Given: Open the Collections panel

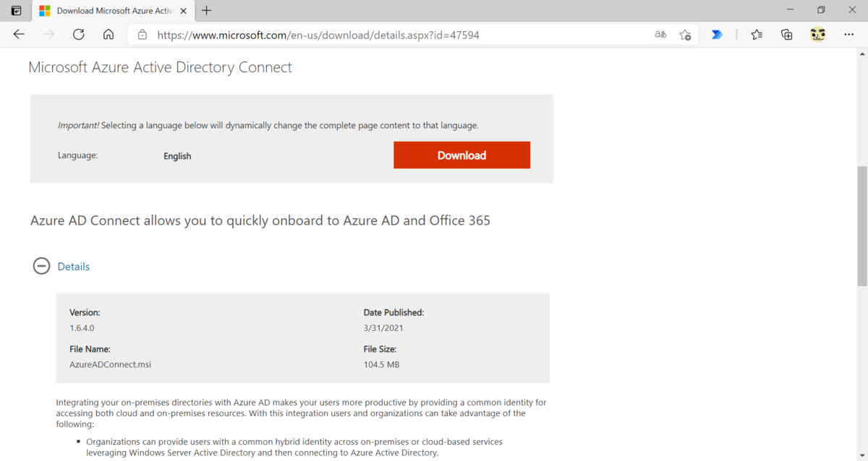Looking at the screenshot, I should click(x=787, y=35).
